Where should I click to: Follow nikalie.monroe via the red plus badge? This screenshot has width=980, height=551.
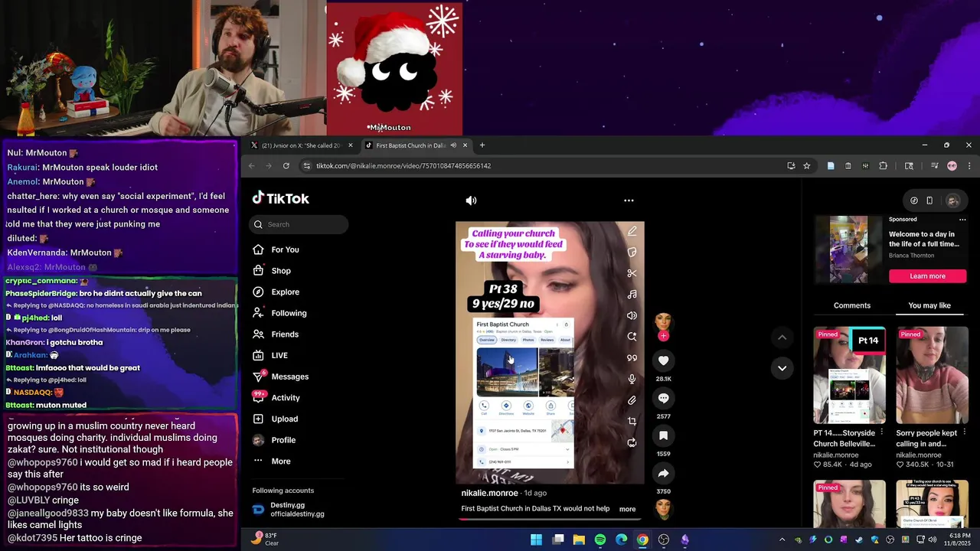pyautogui.click(x=663, y=336)
